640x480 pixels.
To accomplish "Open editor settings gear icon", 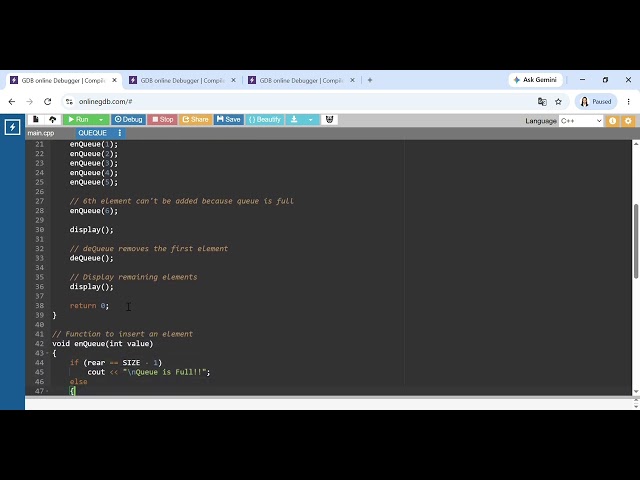I will (628, 120).
